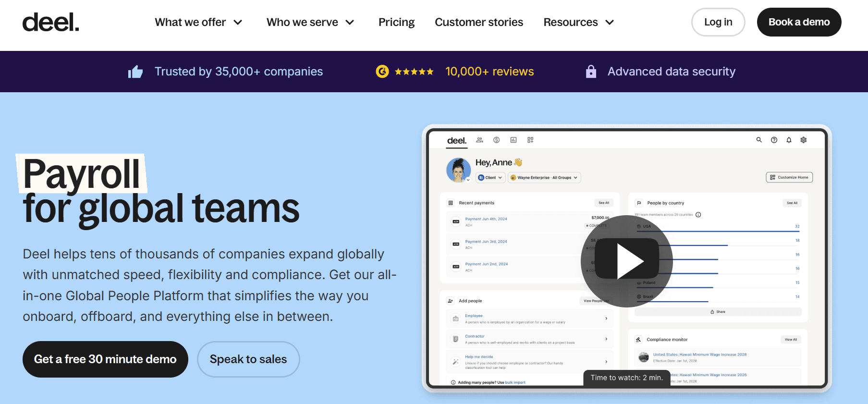
Task: Click the Book a demo button
Action: [x=799, y=22]
